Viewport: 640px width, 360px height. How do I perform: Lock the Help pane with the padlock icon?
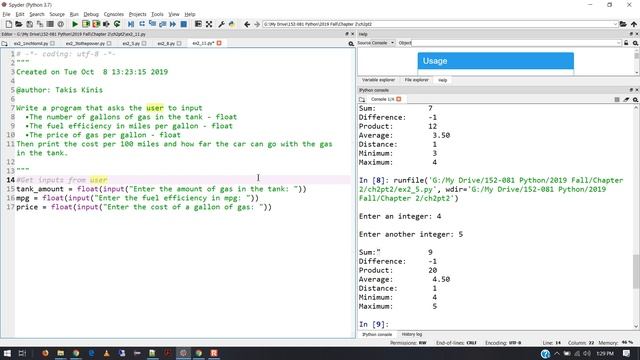click(x=626, y=43)
